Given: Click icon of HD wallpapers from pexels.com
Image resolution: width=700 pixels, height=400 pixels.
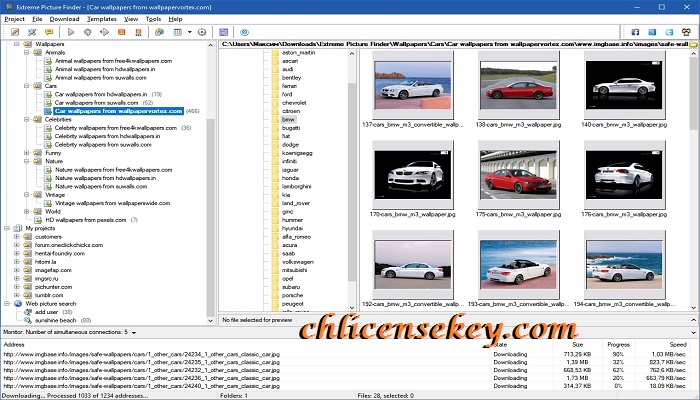Looking at the screenshot, I should tap(38, 220).
